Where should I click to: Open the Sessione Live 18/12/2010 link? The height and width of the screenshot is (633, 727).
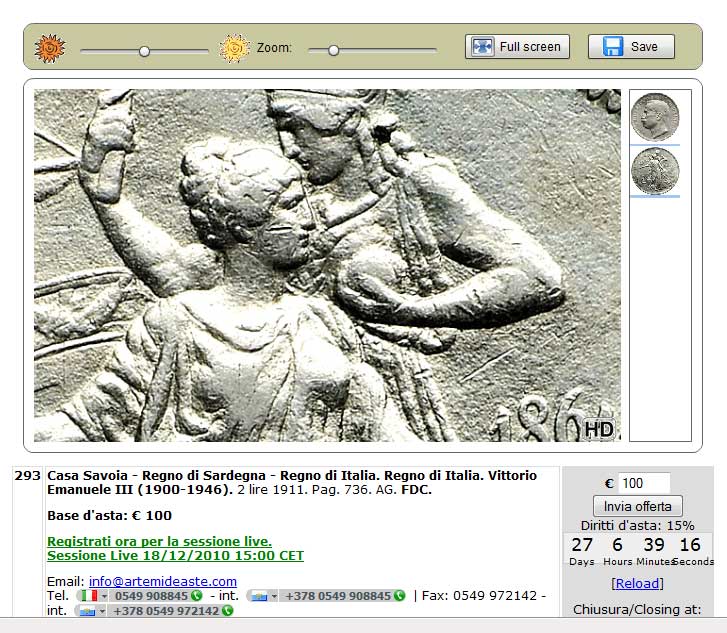coord(175,556)
